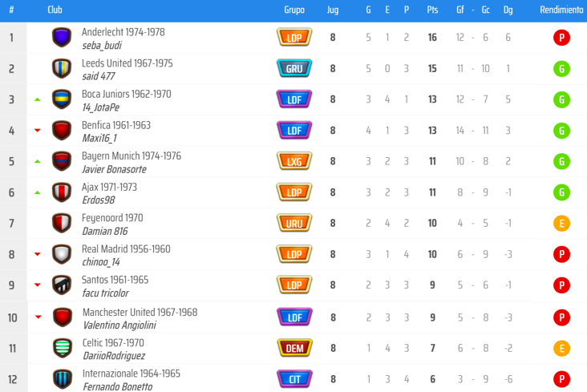
Task: Open Manchester United 1967-1968 club link
Action: 140,313
